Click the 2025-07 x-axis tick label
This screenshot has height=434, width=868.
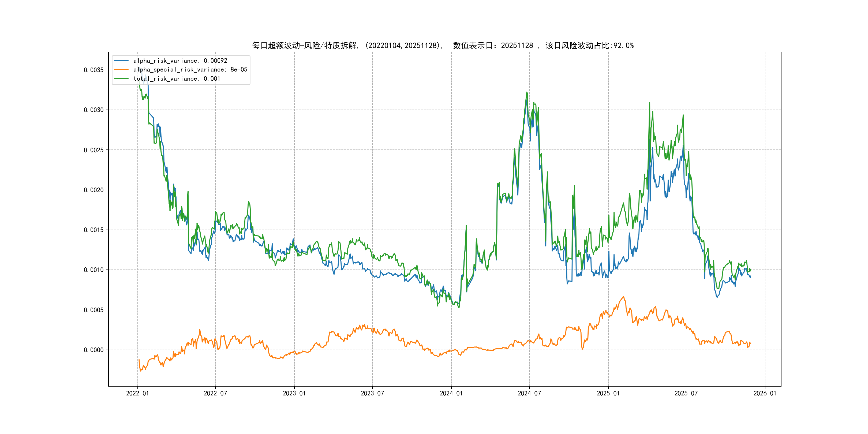tap(686, 393)
